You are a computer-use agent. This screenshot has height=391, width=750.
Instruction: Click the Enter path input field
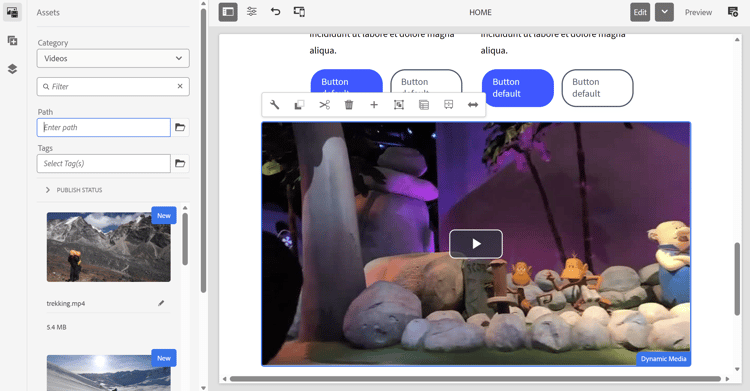coord(104,127)
